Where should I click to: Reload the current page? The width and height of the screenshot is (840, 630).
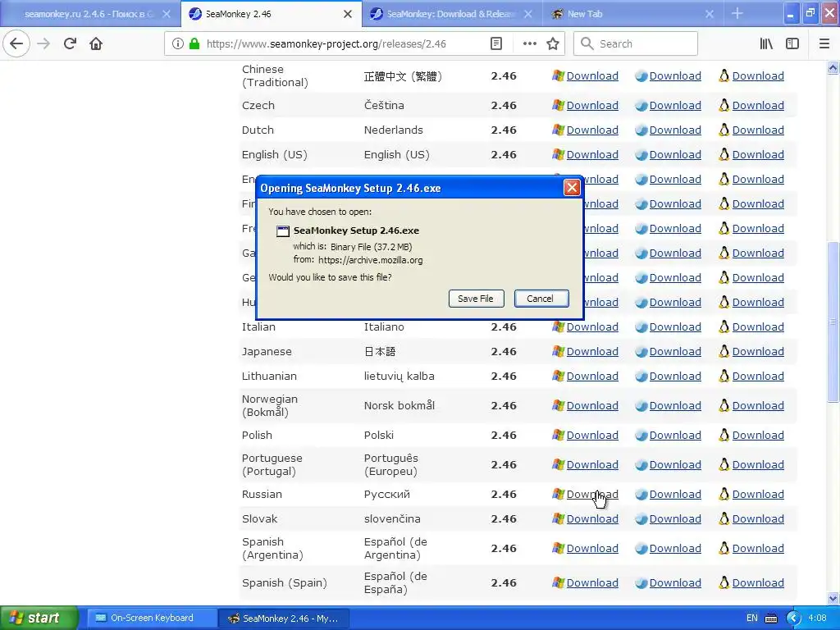click(x=71, y=43)
